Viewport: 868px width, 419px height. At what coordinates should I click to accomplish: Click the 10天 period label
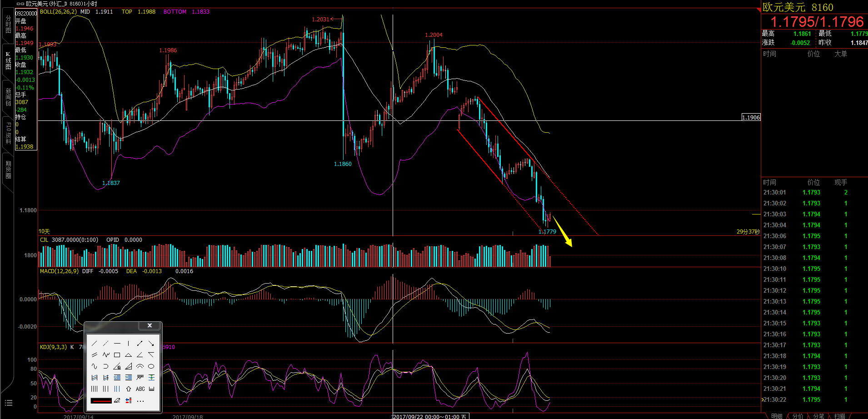[x=44, y=232]
